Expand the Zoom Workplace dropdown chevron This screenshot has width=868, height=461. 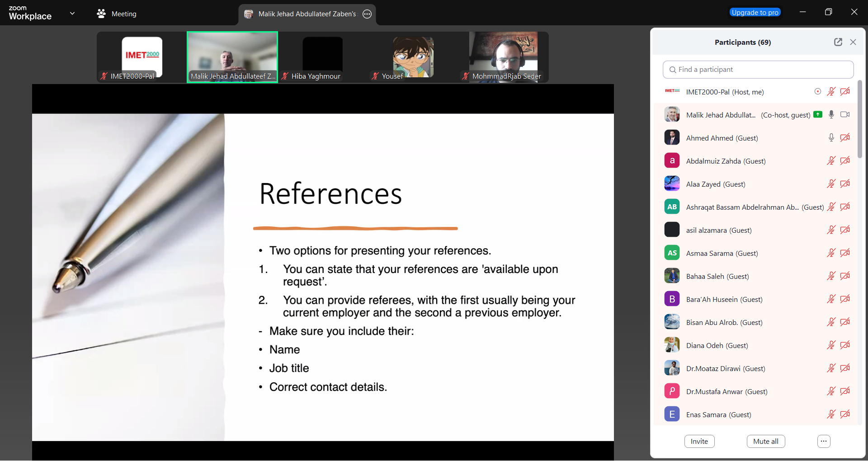[x=72, y=14]
